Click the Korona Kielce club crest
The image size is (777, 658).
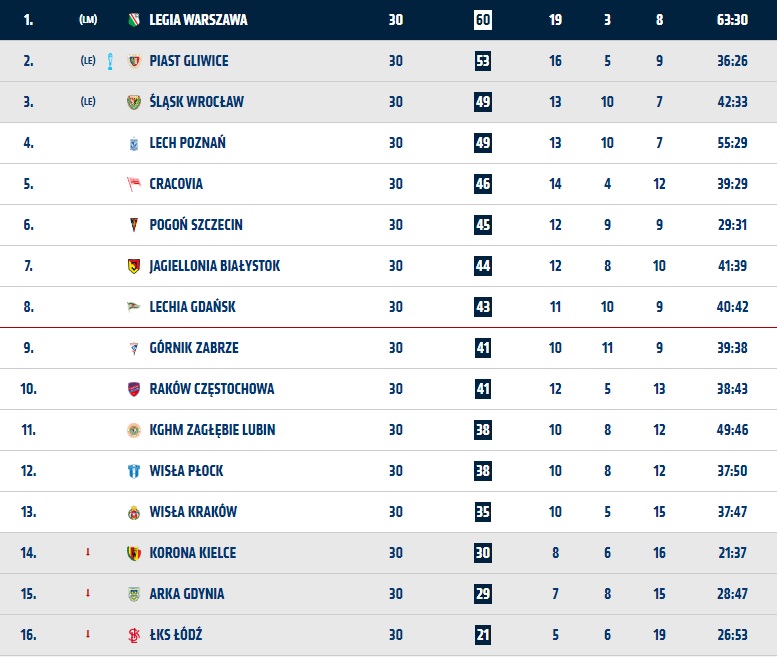tap(134, 553)
